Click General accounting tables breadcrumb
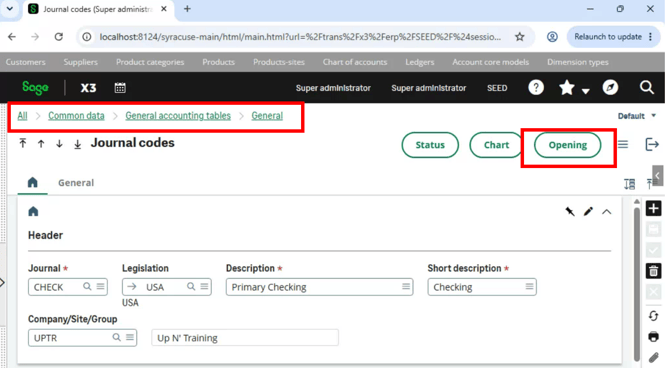 pos(178,116)
